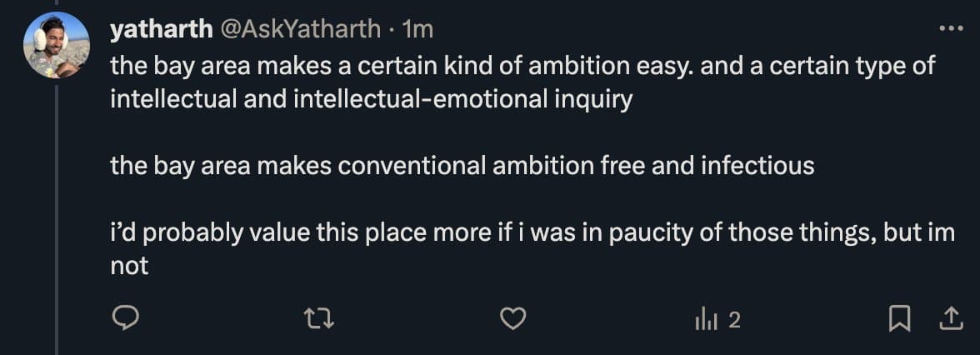Bookmark this tweet by yatharth
The width and height of the screenshot is (980, 355).
point(899,319)
